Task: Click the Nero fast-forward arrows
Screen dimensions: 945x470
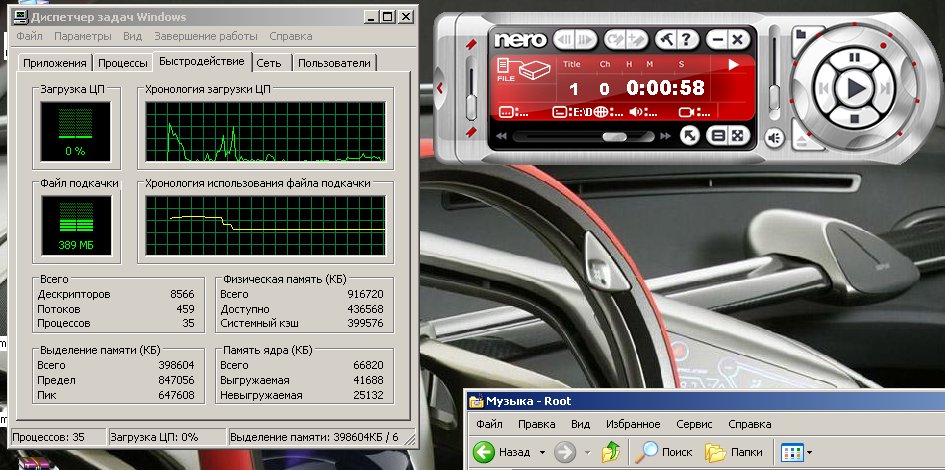Action: click(x=663, y=136)
